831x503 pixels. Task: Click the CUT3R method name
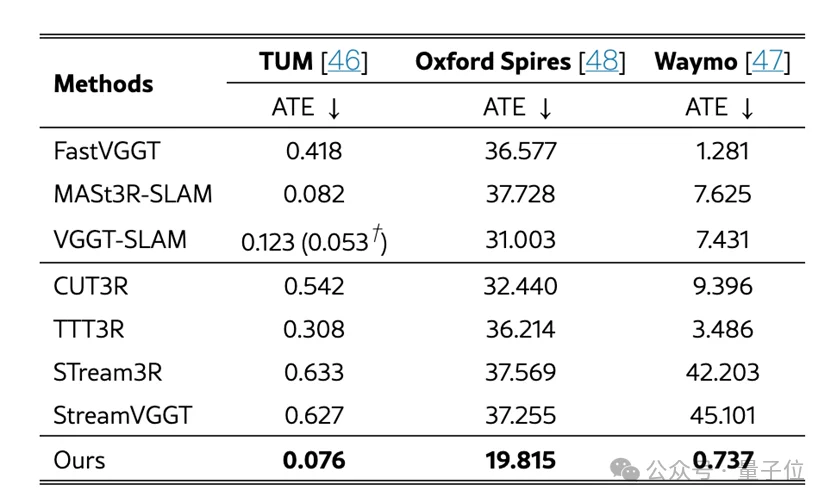(x=90, y=286)
